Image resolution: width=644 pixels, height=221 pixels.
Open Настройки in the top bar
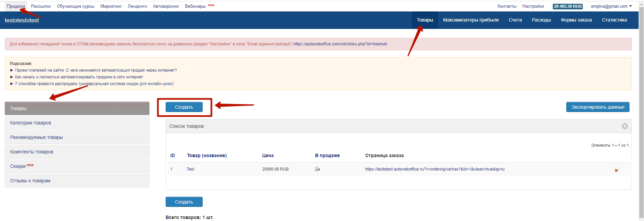533,6
